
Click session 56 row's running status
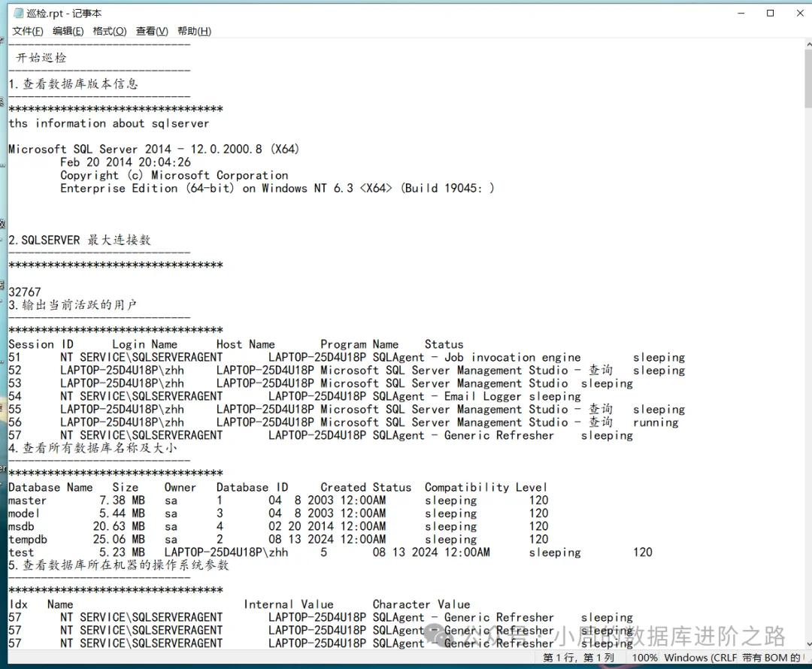coord(656,422)
